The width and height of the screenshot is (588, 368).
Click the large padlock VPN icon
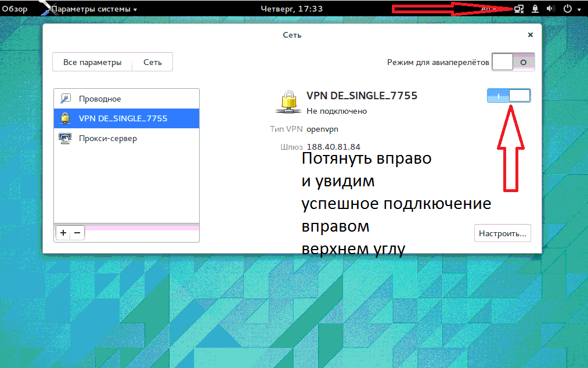coord(287,102)
